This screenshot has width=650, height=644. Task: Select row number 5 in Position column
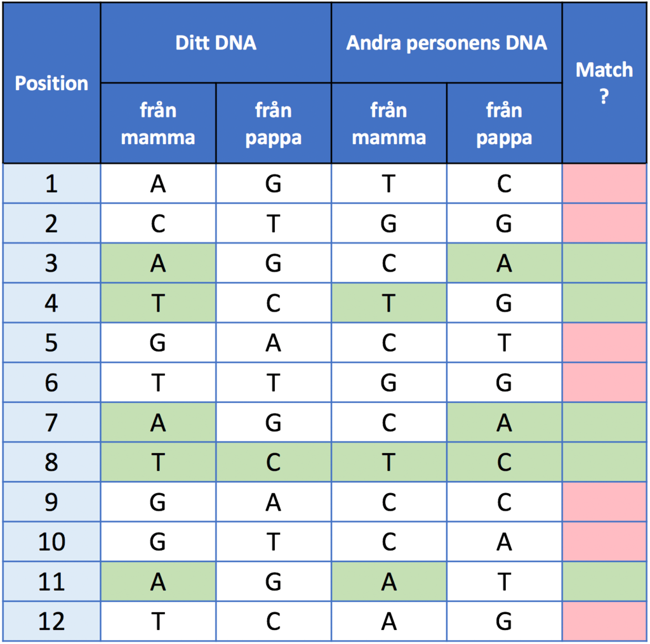coord(51,343)
